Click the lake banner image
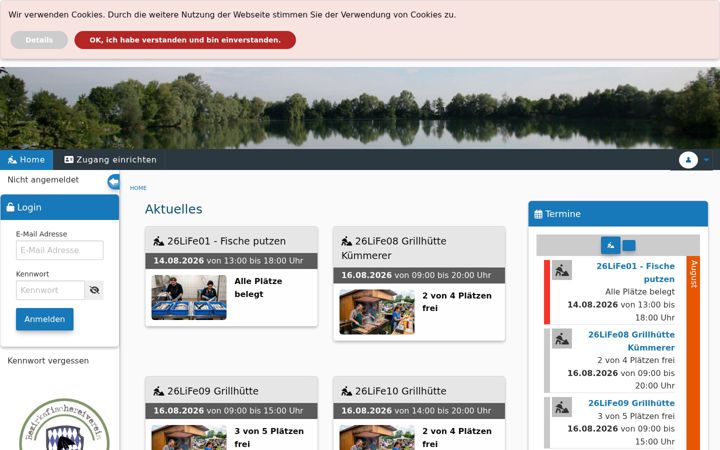This screenshot has width=720, height=450. point(360,108)
